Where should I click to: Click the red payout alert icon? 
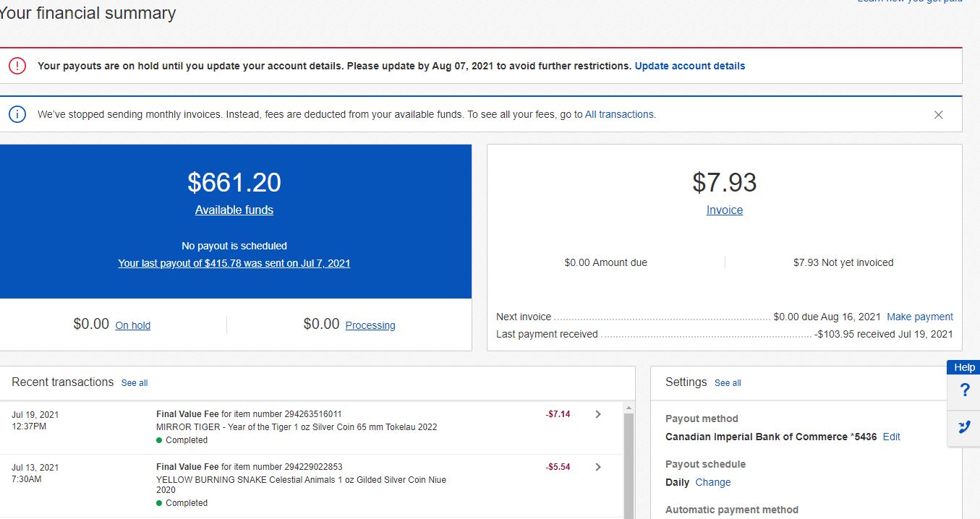click(17, 65)
